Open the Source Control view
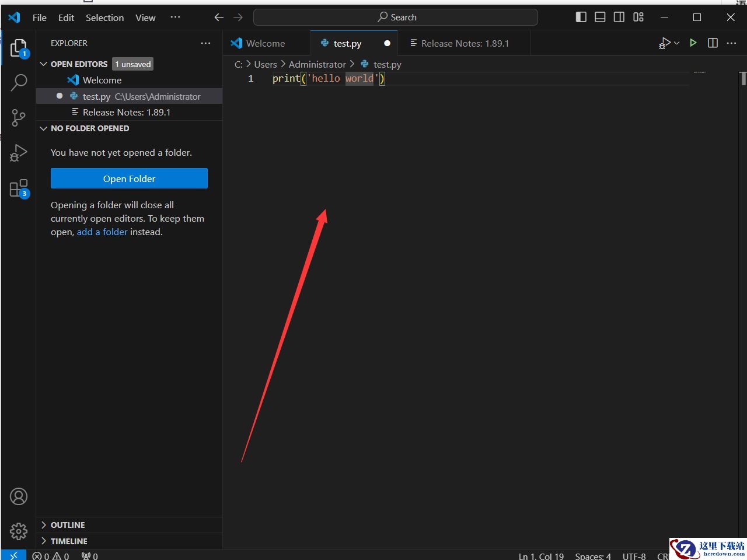 (x=19, y=118)
